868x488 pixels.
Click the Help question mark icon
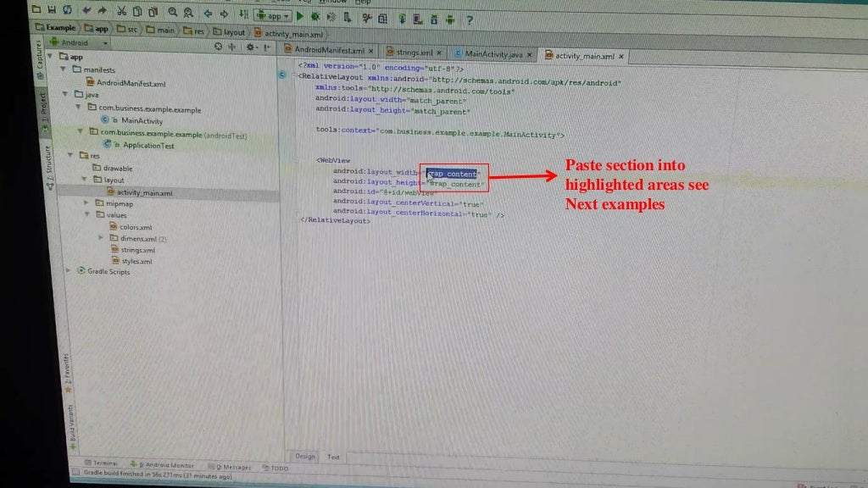click(470, 21)
